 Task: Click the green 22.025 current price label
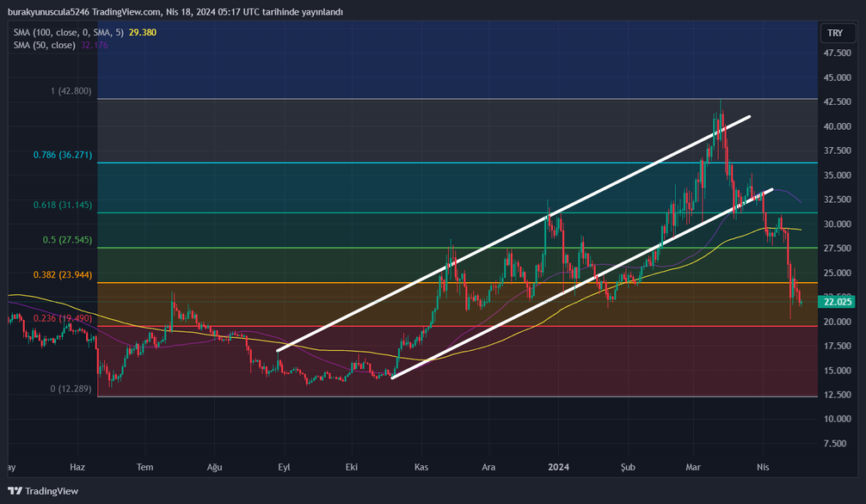(838, 302)
